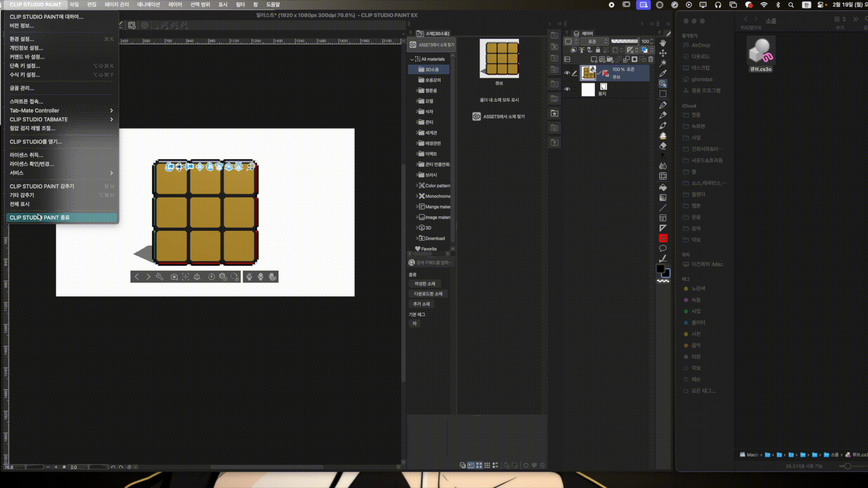Select the Balloon tool
Image resolution: width=868 pixels, height=488 pixels.
tap(663, 249)
